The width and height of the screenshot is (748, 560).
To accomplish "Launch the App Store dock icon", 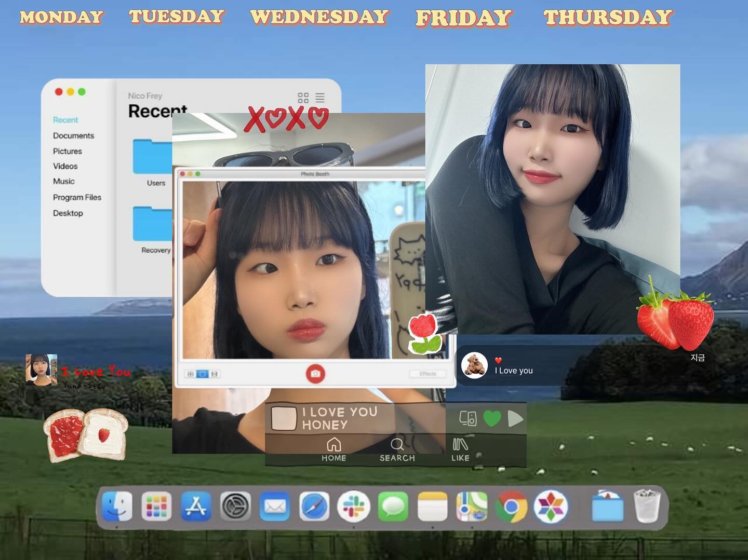I will [196, 506].
